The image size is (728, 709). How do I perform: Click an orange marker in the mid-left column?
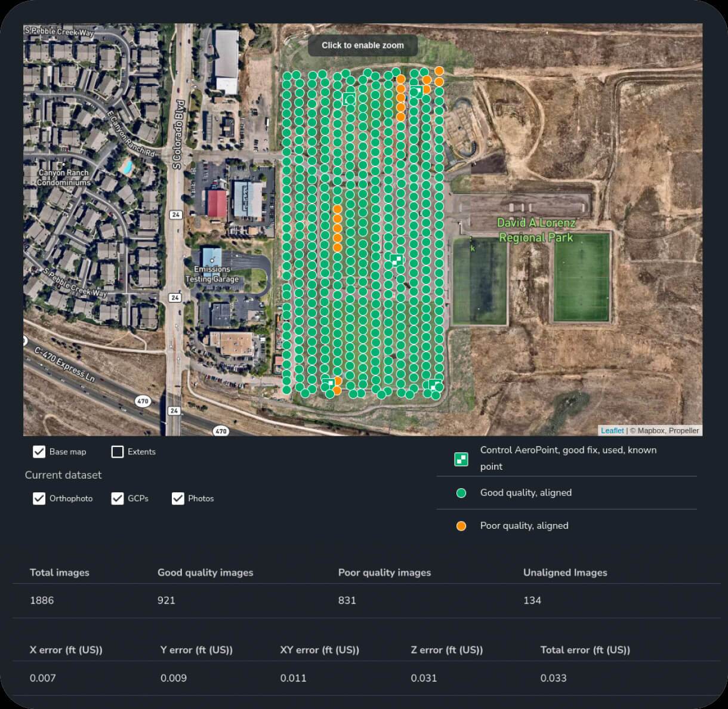[338, 227]
